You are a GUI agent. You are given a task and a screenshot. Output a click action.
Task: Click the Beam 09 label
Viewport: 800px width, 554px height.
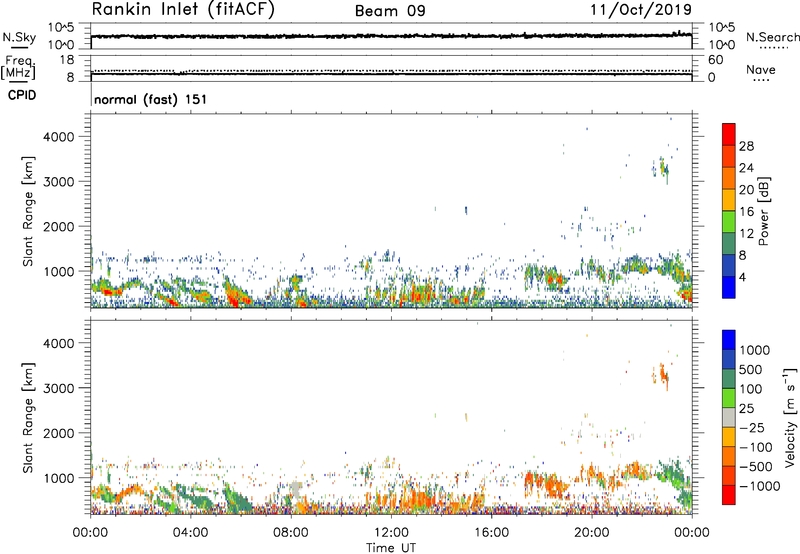(390, 11)
